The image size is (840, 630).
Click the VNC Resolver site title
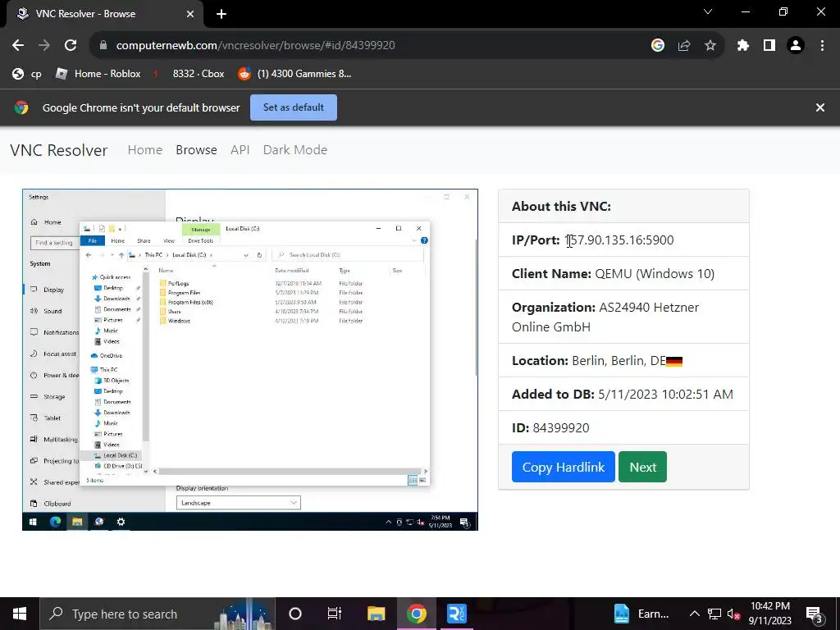(59, 150)
